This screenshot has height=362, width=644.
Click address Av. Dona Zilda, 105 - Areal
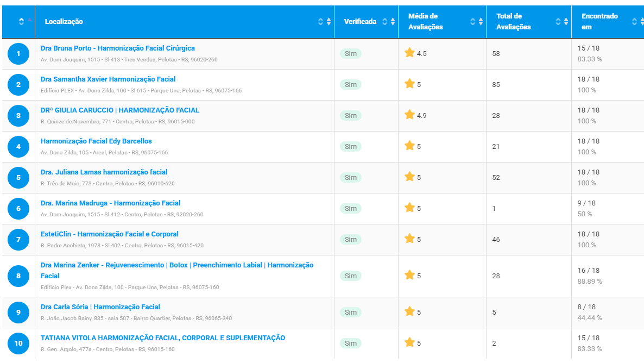(x=104, y=152)
